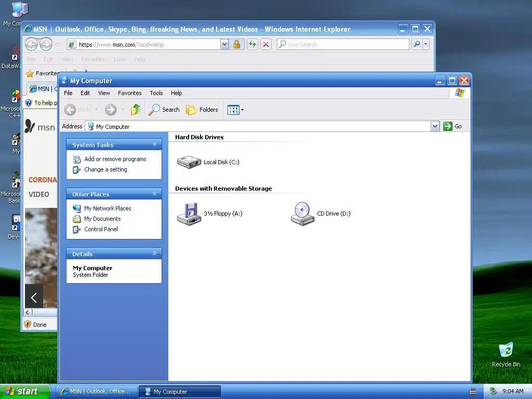
Task: Click the Internet Explorer URL address field
Action: coord(143,45)
